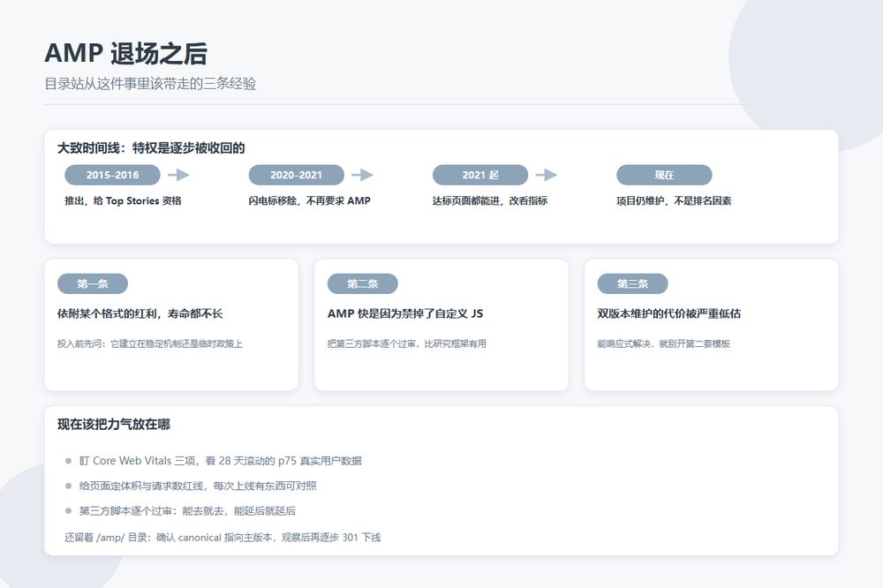
Task: Select the 2020–2021 timeline pill
Action: tap(296, 175)
